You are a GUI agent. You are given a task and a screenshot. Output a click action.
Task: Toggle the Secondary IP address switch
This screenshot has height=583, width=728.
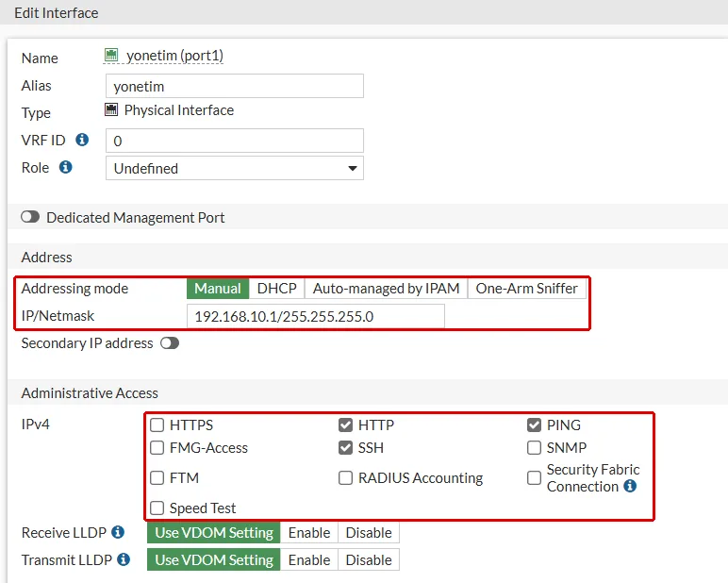pos(170,343)
